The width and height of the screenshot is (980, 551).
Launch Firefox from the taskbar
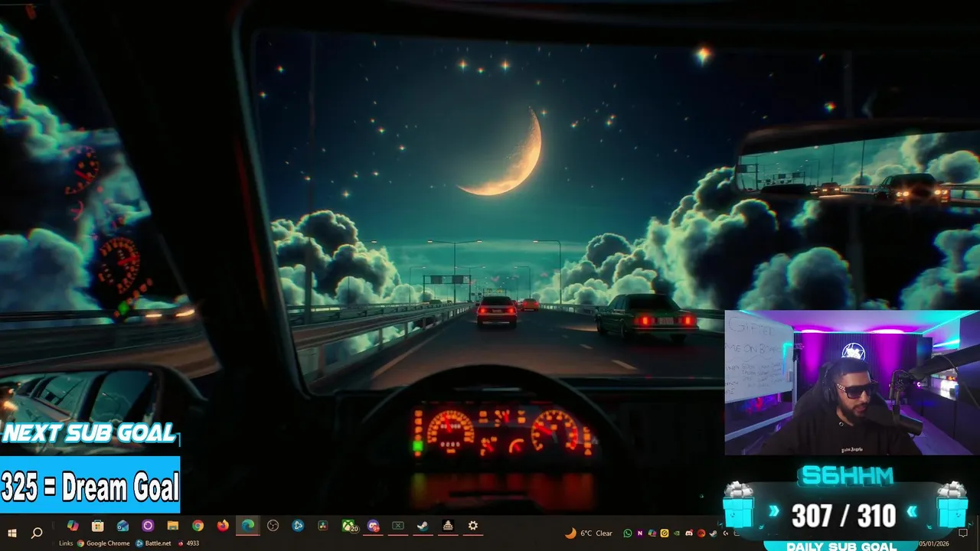point(223,526)
